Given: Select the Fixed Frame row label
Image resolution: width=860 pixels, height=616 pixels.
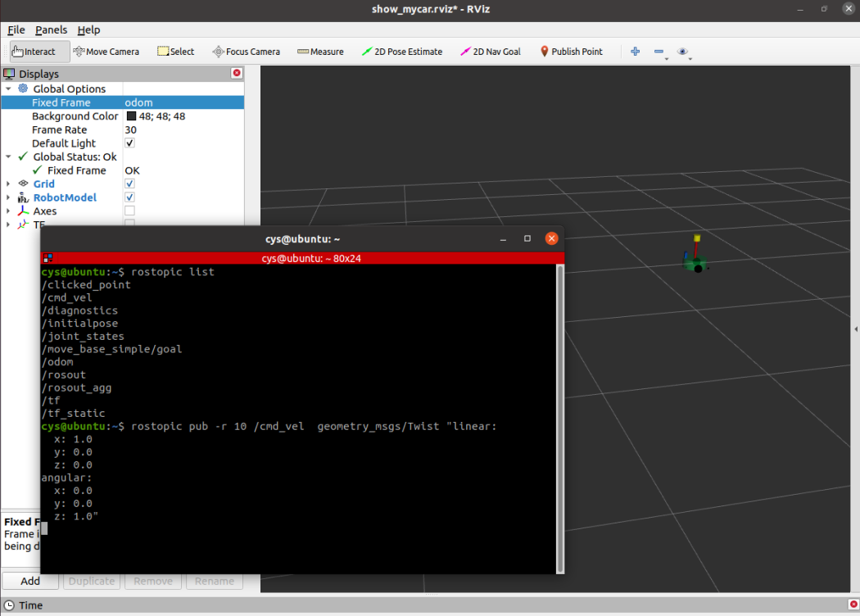Looking at the screenshot, I should coord(61,102).
